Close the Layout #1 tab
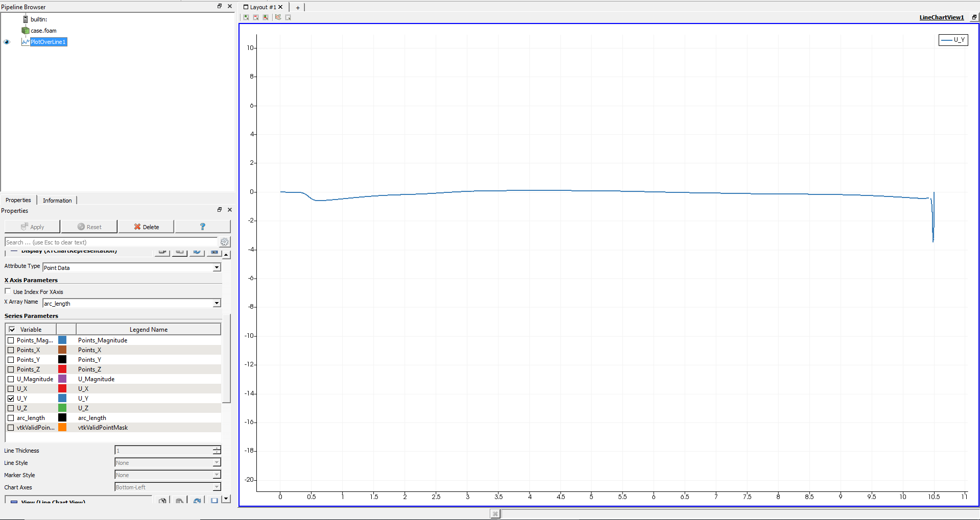 (x=280, y=7)
